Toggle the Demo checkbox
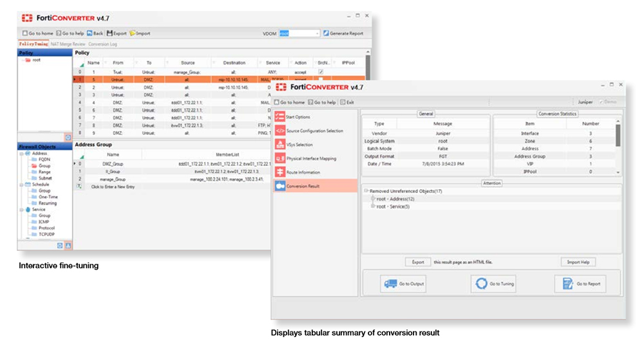 (601, 102)
